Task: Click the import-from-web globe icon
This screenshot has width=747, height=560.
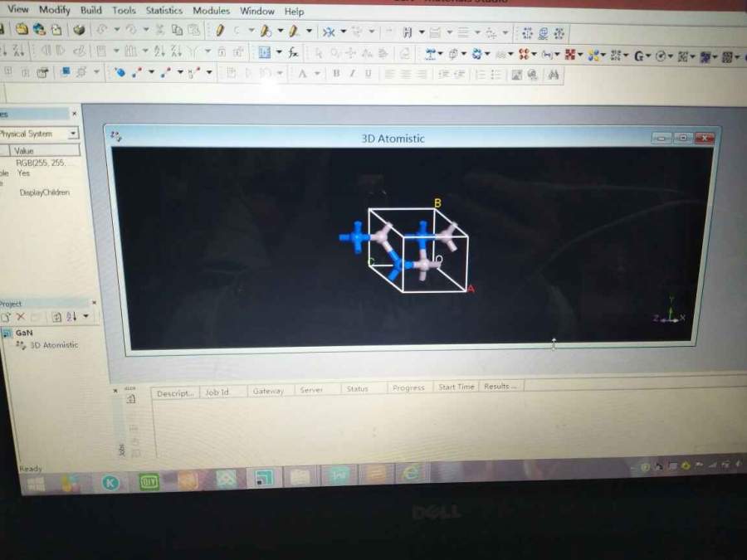Action: tap(40, 30)
